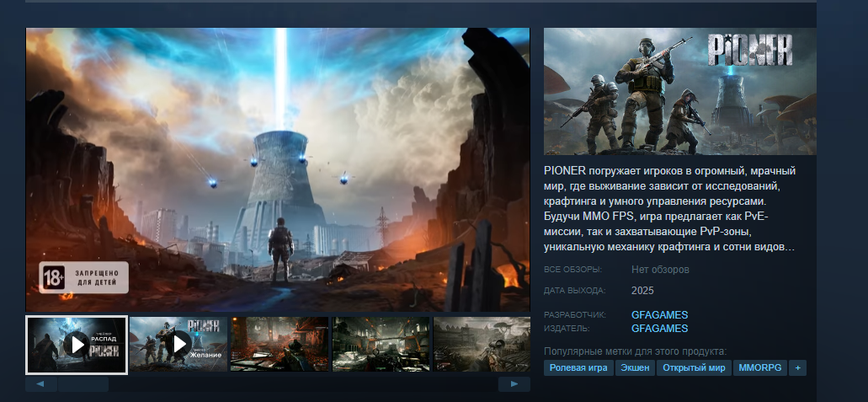Image resolution: width=868 pixels, height=402 pixels.
Task: Play the Желание trailer thumbnail
Action: pyautogui.click(x=178, y=344)
